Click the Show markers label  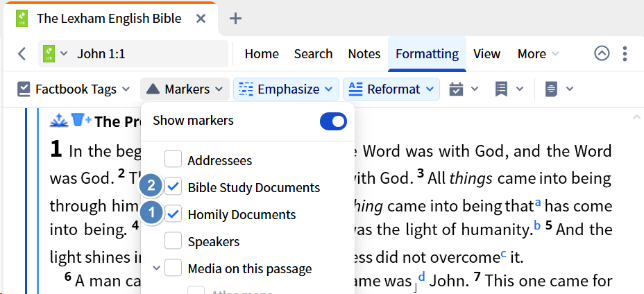(x=193, y=121)
